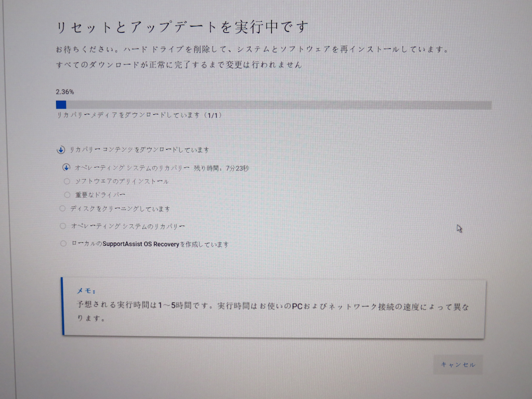
Task: Click the download icon next to オペレーティングシステムのリカバリー
Action: (x=66, y=168)
